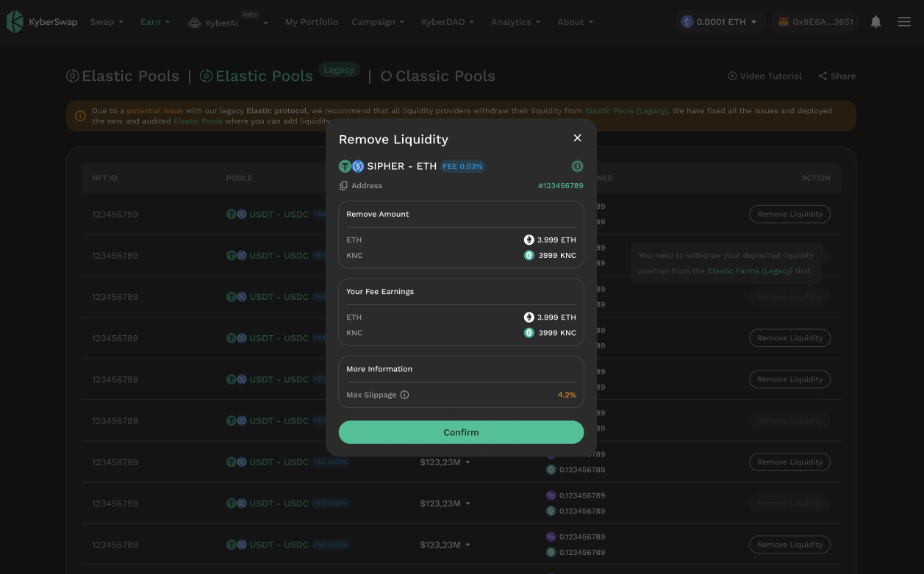Expand the Swap menu dropdown
Viewport: 924px width, 574px height.
click(107, 22)
